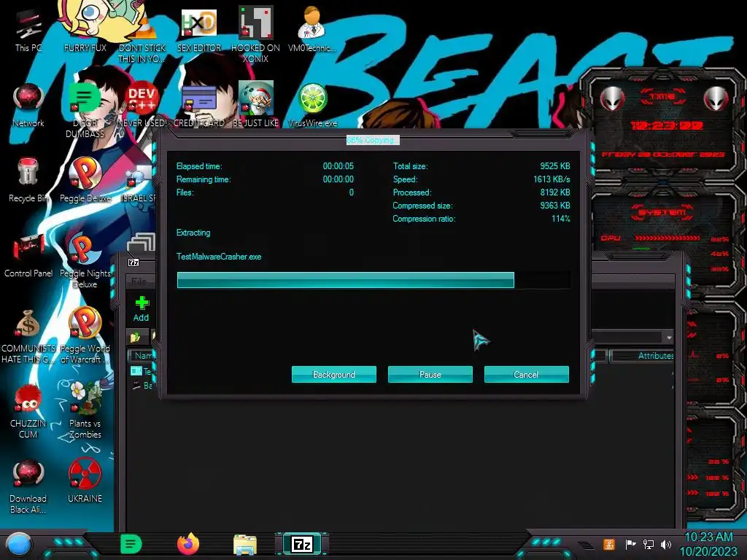Click the Elapsed time value 00:00:05
Screen dimensions: 747x560
click(x=338, y=166)
